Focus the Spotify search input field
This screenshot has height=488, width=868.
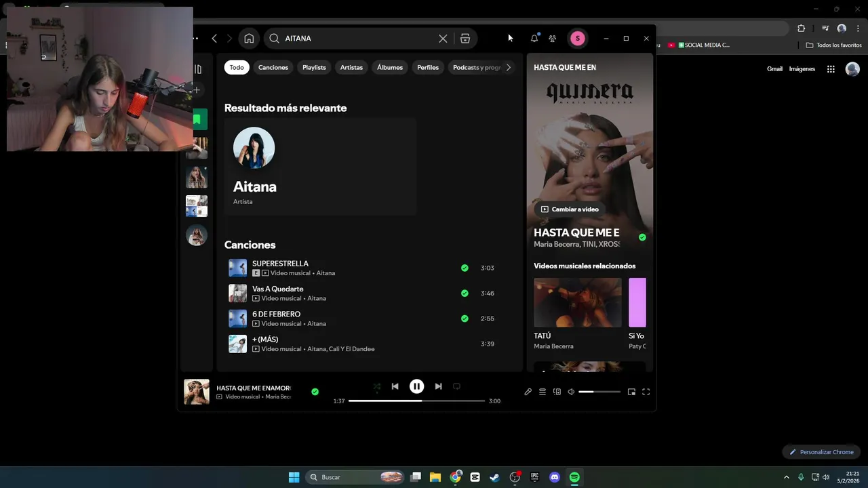(359, 39)
